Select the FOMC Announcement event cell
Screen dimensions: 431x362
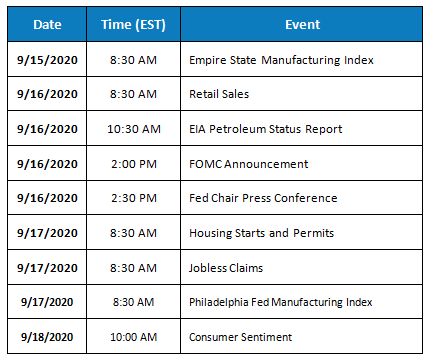(301, 164)
